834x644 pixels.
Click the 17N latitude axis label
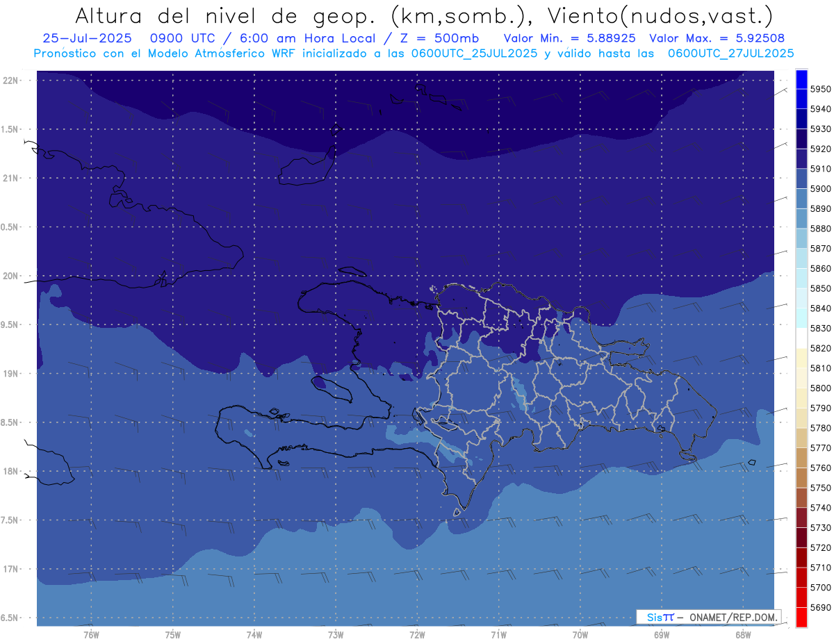click(11, 569)
